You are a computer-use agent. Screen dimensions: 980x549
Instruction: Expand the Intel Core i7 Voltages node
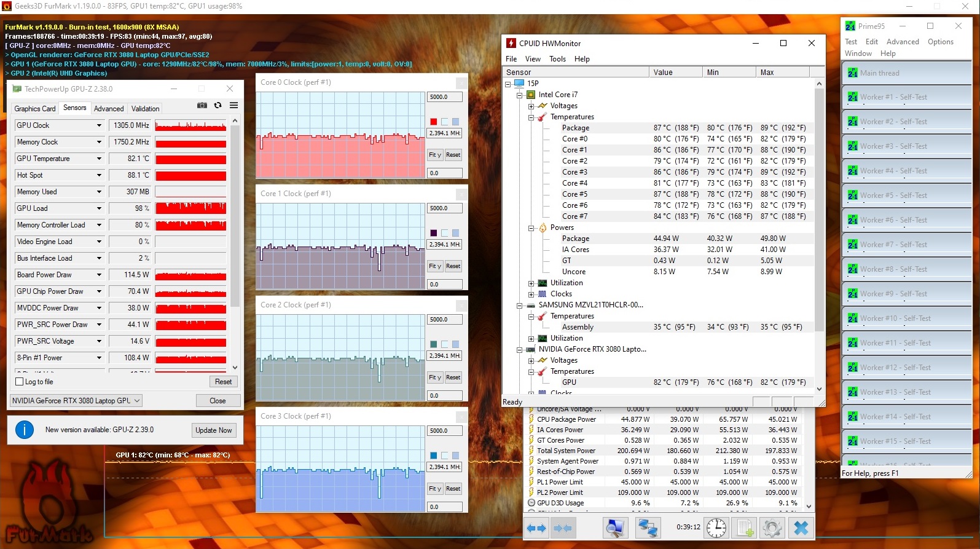point(531,106)
